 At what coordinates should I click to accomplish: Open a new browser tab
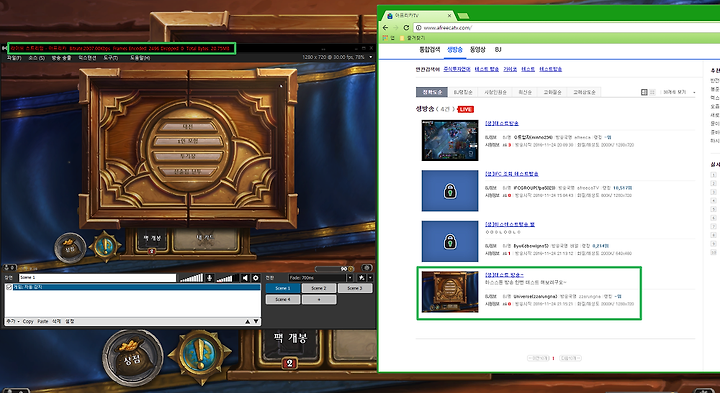tap(463, 16)
